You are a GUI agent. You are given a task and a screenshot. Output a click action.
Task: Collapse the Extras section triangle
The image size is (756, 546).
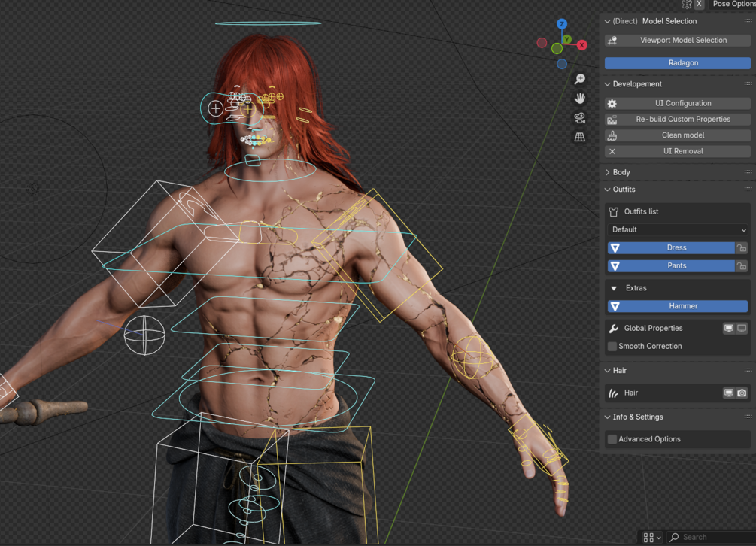pyautogui.click(x=614, y=288)
